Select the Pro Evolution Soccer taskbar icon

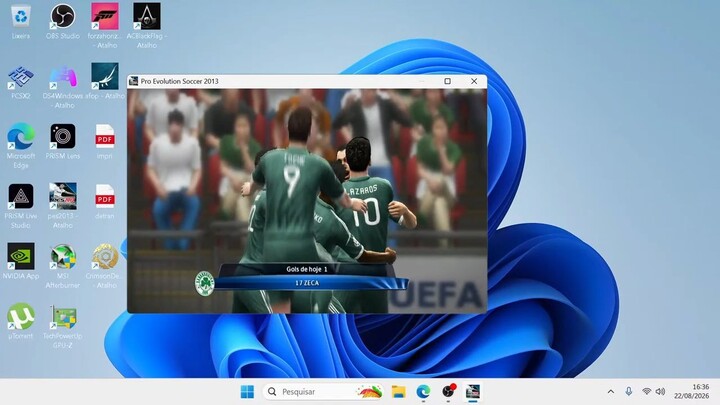(x=472, y=392)
